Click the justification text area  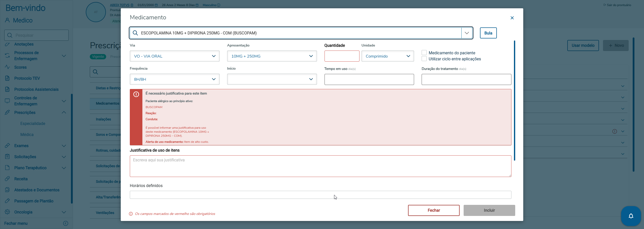pos(320,166)
